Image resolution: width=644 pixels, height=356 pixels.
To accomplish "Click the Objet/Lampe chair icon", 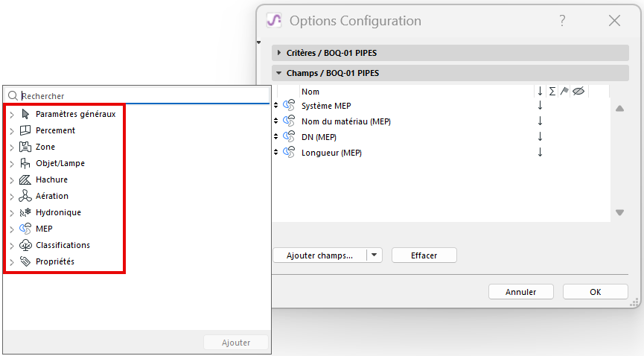I will pos(25,163).
